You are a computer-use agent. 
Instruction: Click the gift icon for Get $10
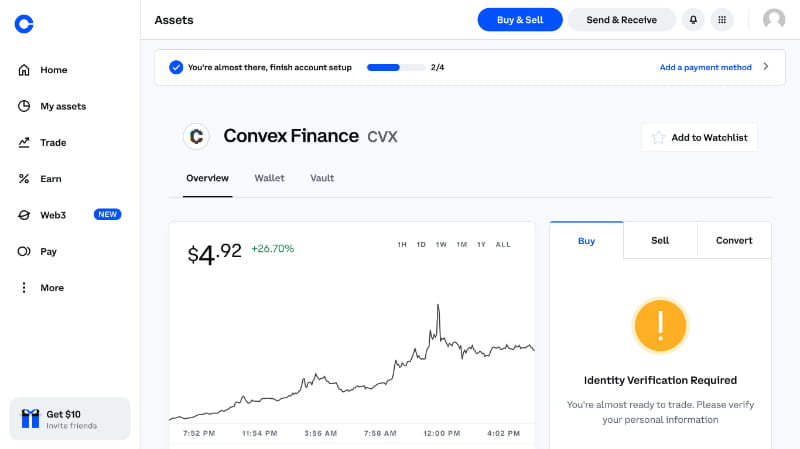pyautogui.click(x=30, y=418)
